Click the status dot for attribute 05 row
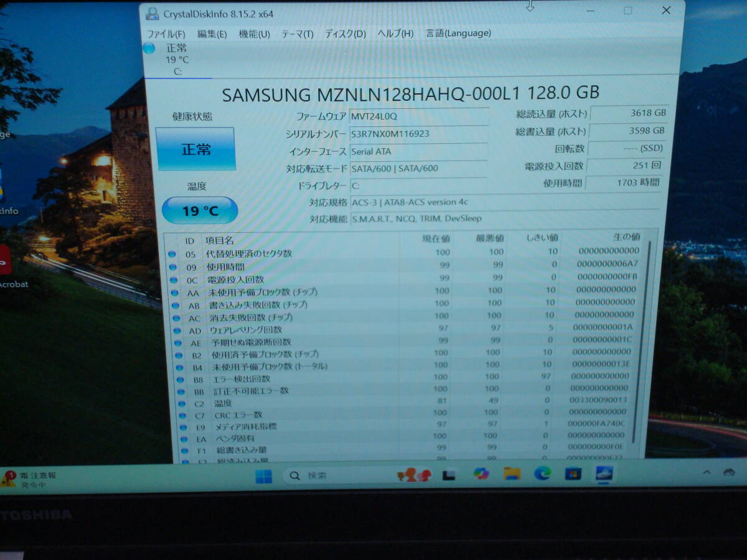The height and width of the screenshot is (560, 747). pyautogui.click(x=172, y=254)
